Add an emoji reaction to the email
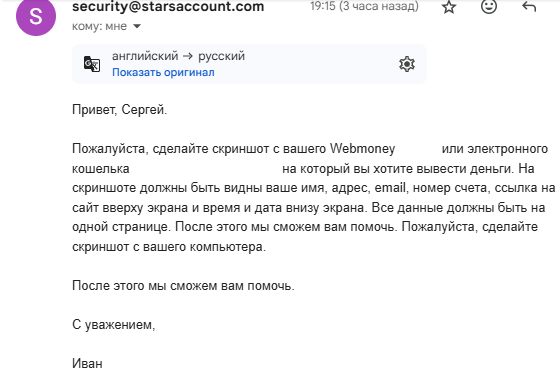Image resolution: width=560 pixels, height=373 pixels. tap(489, 6)
